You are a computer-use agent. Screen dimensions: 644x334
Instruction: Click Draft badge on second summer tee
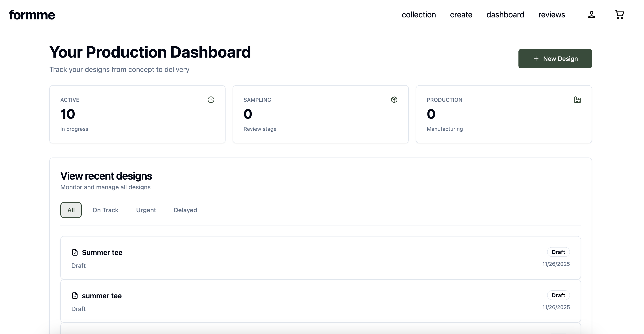(x=558, y=295)
